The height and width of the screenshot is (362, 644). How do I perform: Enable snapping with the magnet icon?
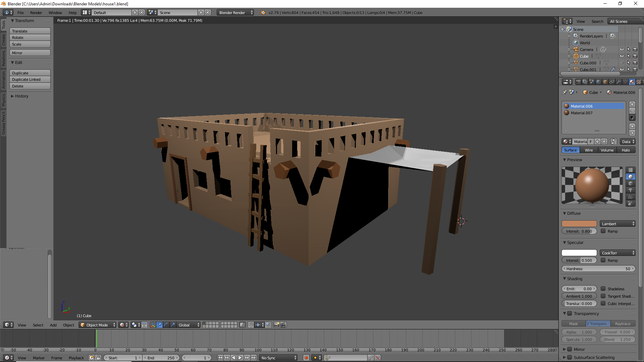[x=251, y=325]
